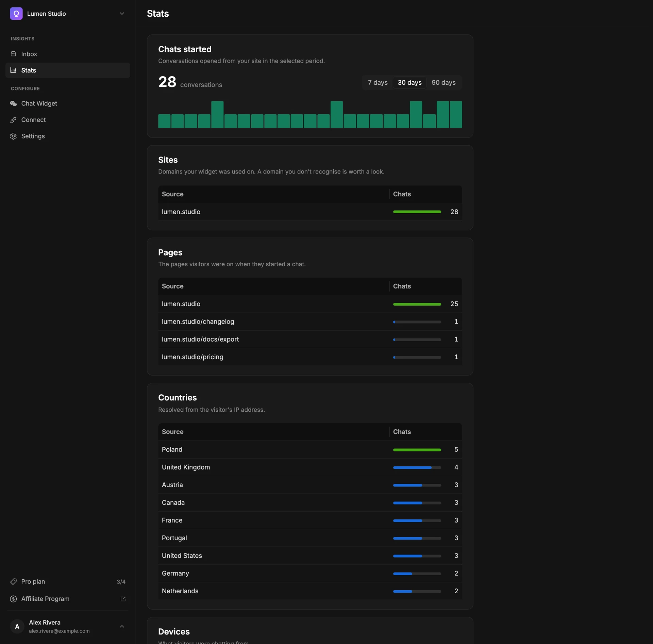Click the Settings gear icon

pos(14,136)
